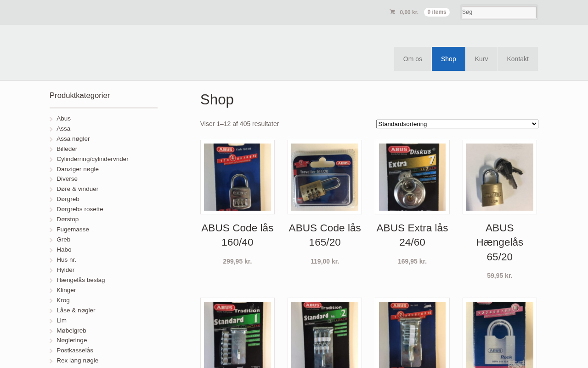
Task: Open ABUS Extra lås 24/60 product image
Action: pos(412,177)
